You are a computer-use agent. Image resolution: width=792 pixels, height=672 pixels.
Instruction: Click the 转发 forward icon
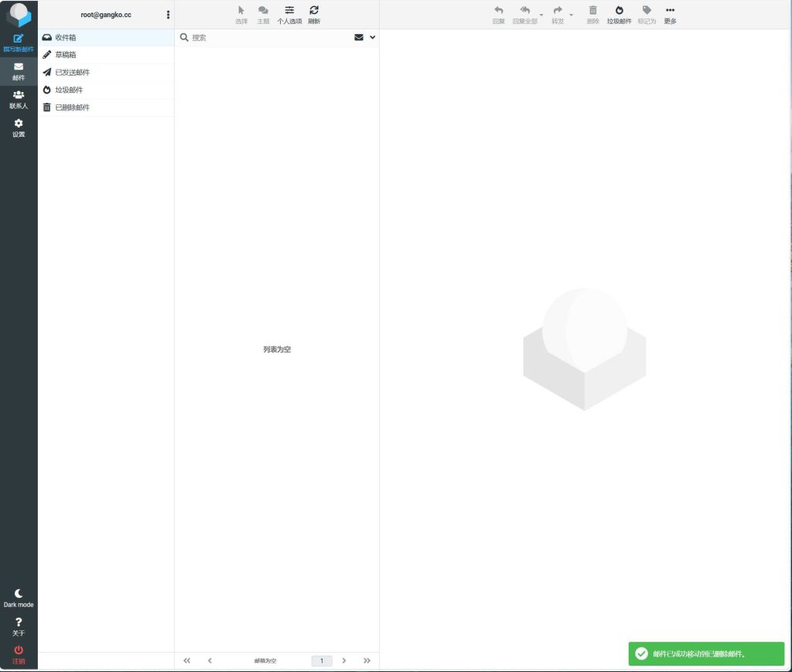coord(557,14)
